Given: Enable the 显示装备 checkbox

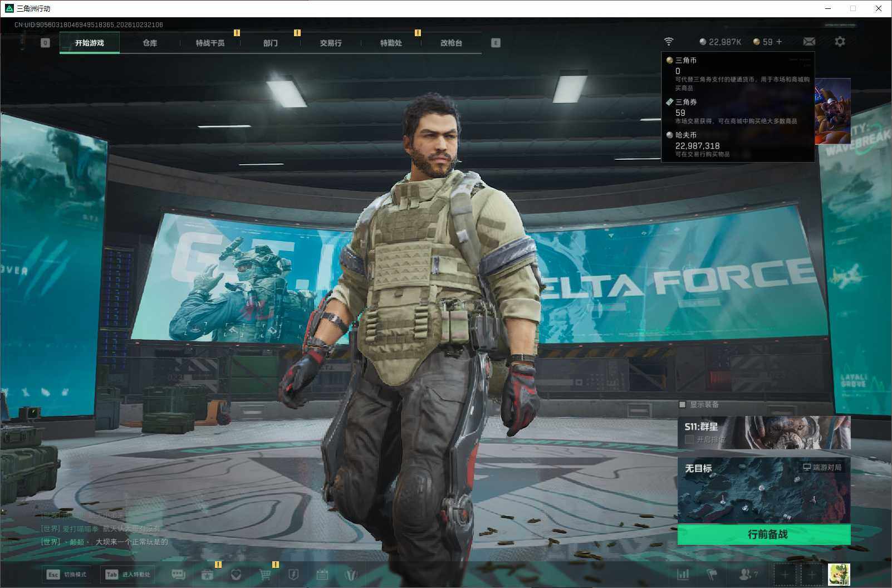Looking at the screenshot, I should (x=682, y=405).
